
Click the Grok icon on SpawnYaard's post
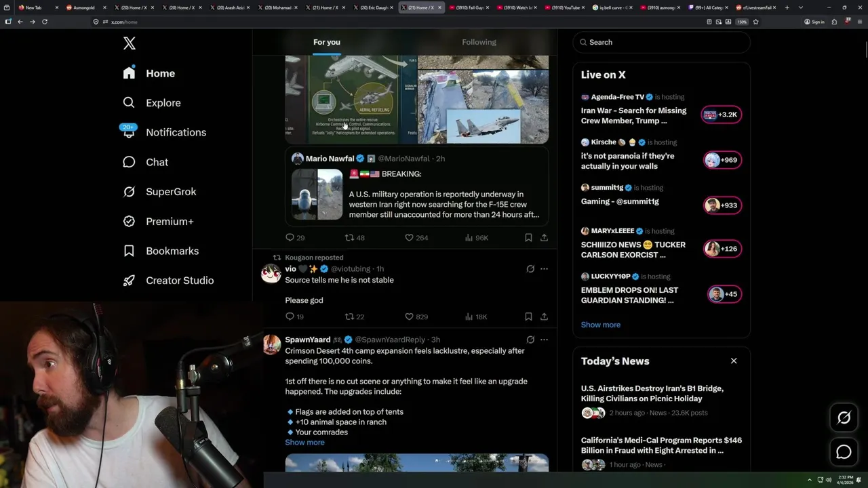[x=530, y=340]
